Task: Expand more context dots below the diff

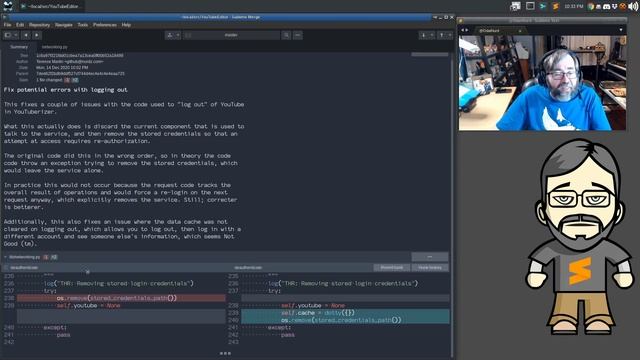Action: tap(225, 353)
